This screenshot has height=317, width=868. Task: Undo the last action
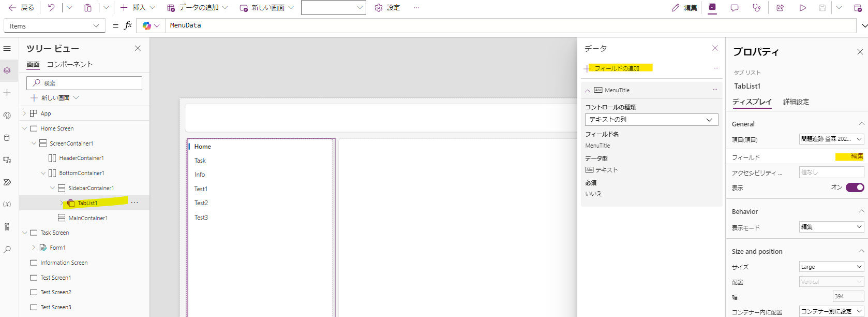51,8
